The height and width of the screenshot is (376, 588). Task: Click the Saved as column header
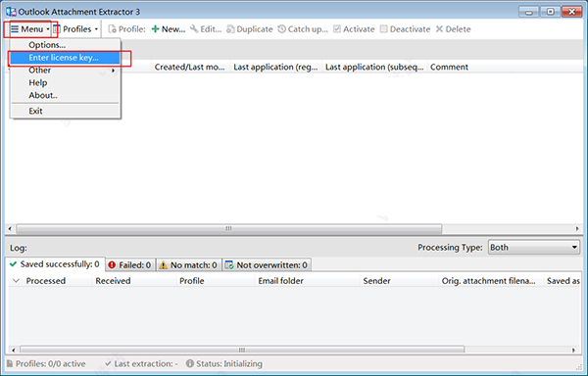point(563,281)
